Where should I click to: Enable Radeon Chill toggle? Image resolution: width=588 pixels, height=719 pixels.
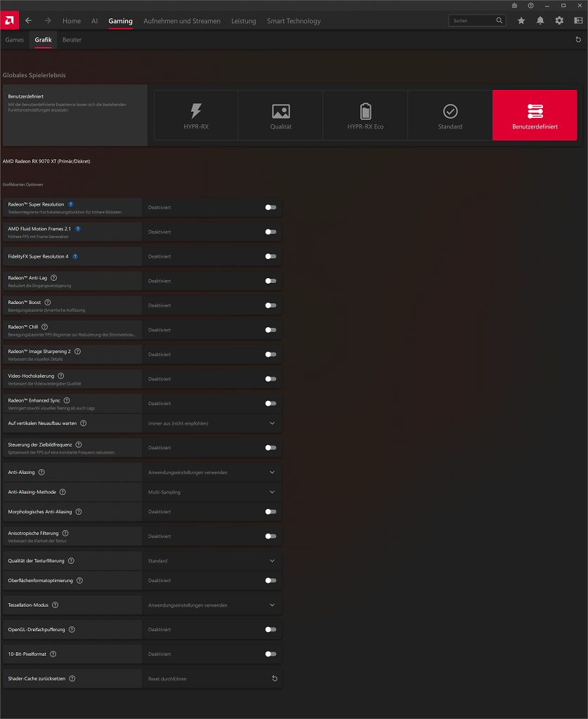tap(270, 330)
